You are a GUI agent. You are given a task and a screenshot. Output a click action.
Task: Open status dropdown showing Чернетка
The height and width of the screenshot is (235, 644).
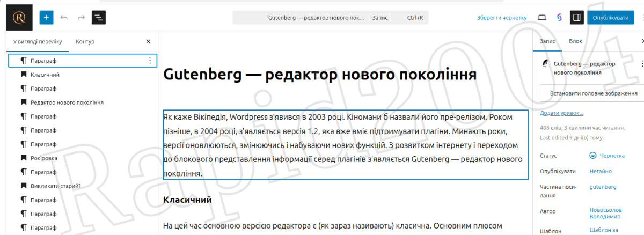pos(607,156)
